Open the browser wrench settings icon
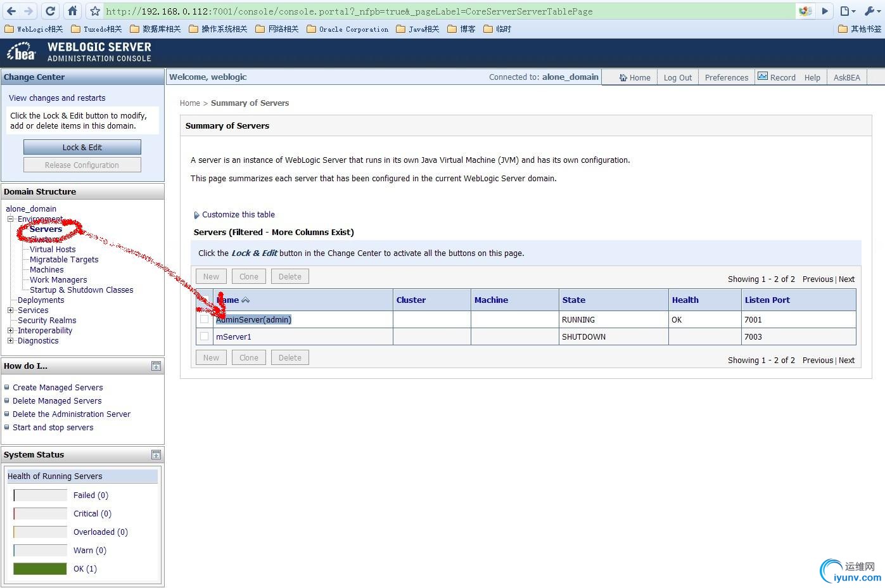This screenshot has width=885, height=588. click(x=871, y=11)
